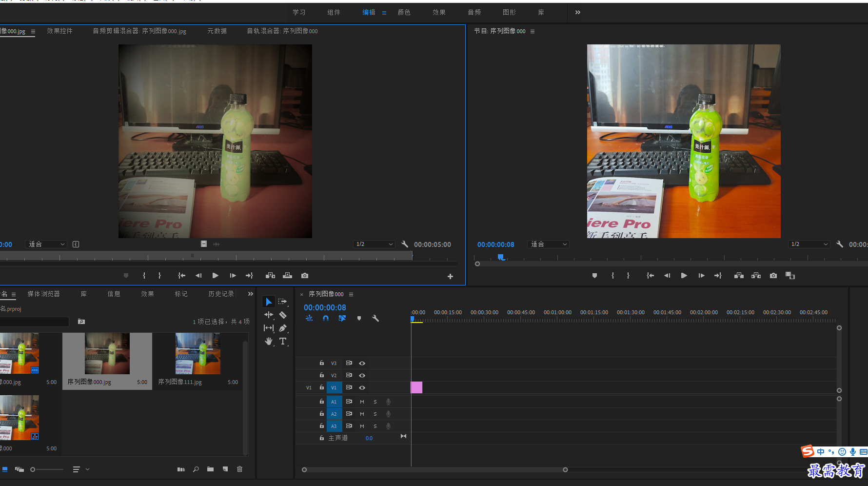The width and height of the screenshot is (868, 486).
Task: Click Lift button in program monitor
Action: [x=739, y=276]
